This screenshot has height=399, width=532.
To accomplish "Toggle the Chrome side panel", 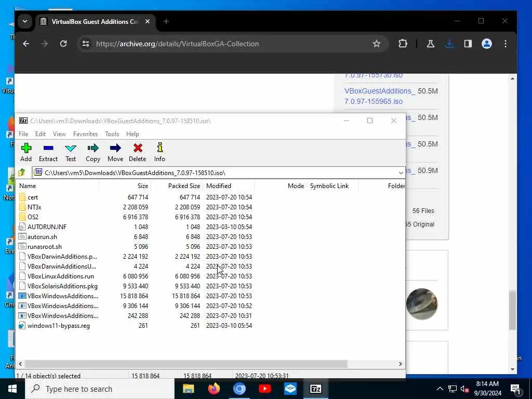I will [468, 44].
